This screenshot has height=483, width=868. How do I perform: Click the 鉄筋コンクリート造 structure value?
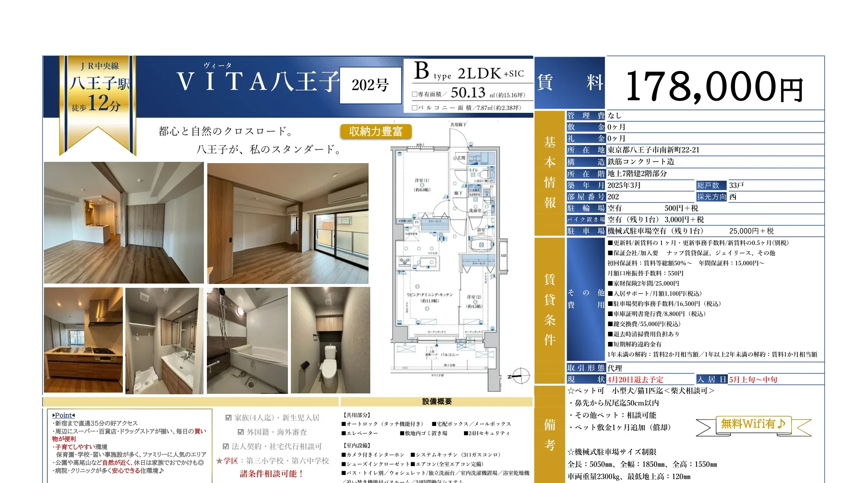coord(641,162)
